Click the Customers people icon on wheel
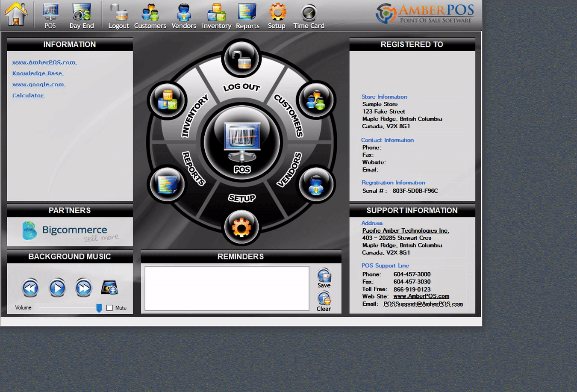Image resolution: width=577 pixels, height=392 pixels. click(x=316, y=100)
